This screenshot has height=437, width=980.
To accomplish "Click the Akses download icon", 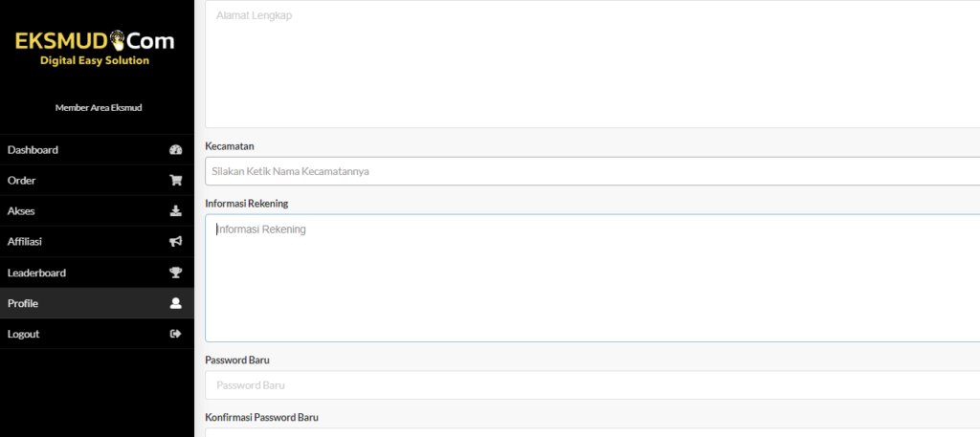I will (x=176, y=211).
